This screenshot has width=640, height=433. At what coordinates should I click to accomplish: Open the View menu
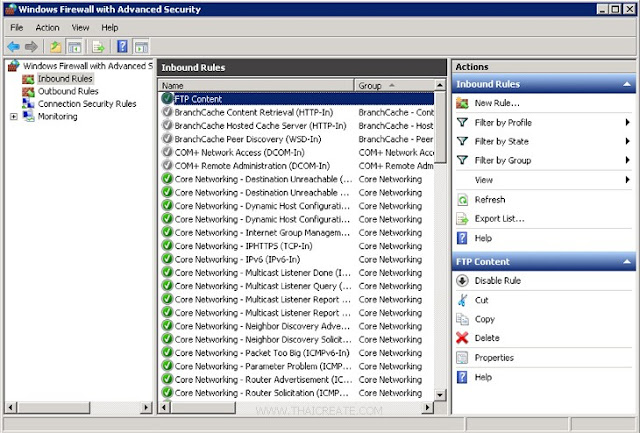tap(80, 27)
